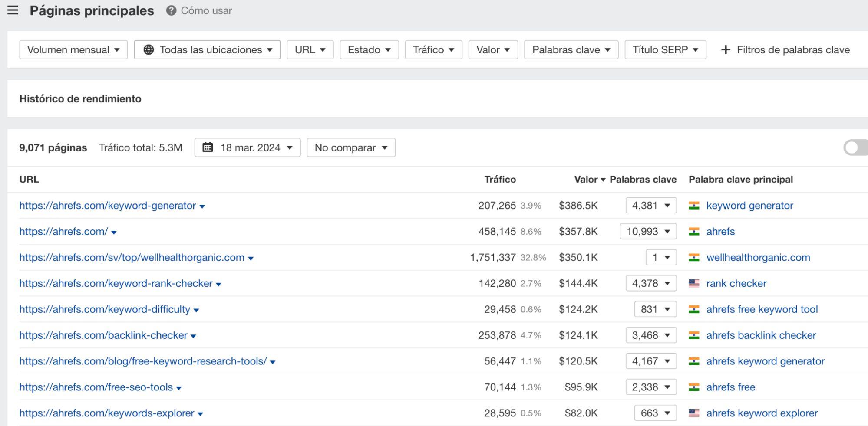This screenshot has width=868, height=426.
Task: Click the plus icon for Filtros de palabras clave
Action: [x=725, y=49]
